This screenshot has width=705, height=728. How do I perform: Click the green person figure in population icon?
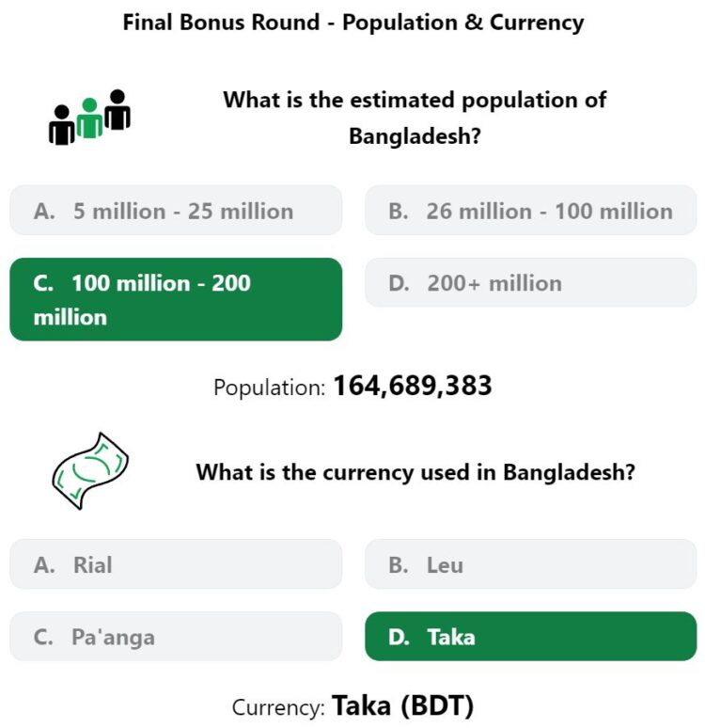pyautogui.click(x=89, y=118)
